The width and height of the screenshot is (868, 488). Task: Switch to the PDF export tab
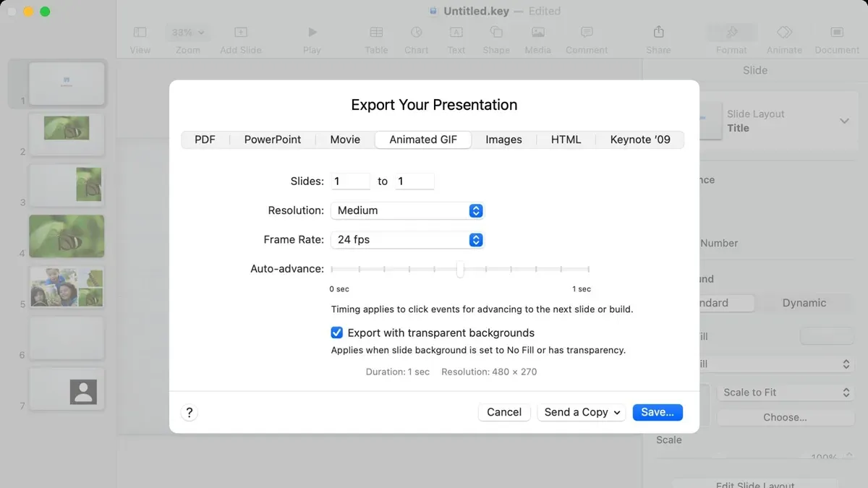[205, 140]
